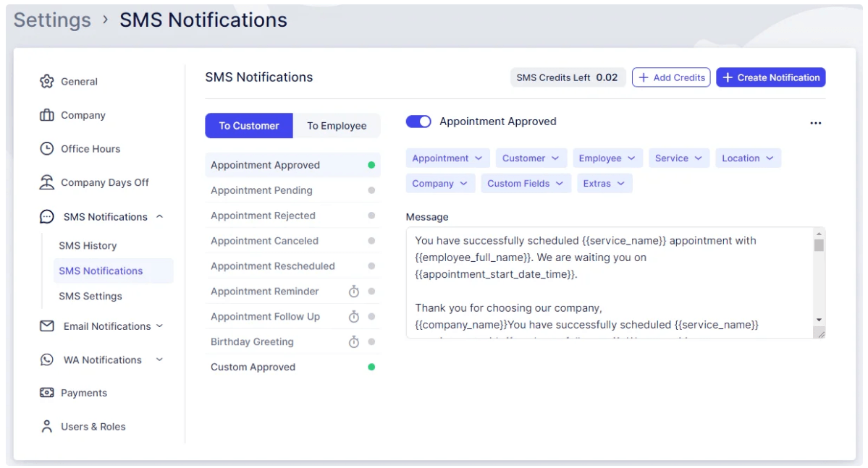Open the Custom Fields placeholder dropdown
868x468 pixels.
click(x=526, y=183)
